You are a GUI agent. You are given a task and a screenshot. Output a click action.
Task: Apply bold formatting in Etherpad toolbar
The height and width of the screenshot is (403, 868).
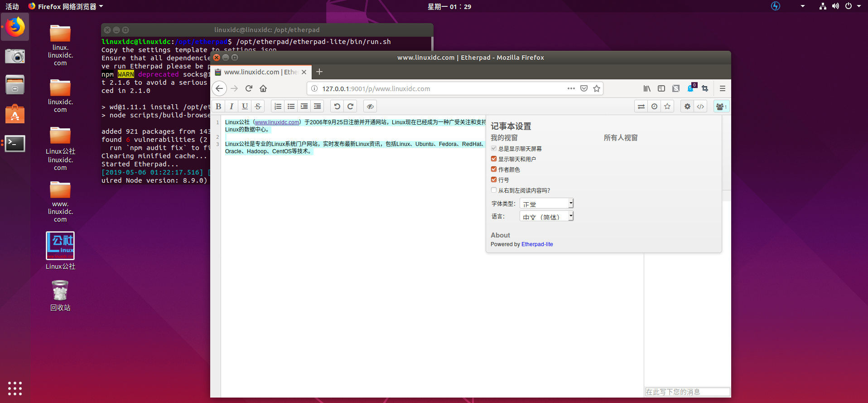218,107
